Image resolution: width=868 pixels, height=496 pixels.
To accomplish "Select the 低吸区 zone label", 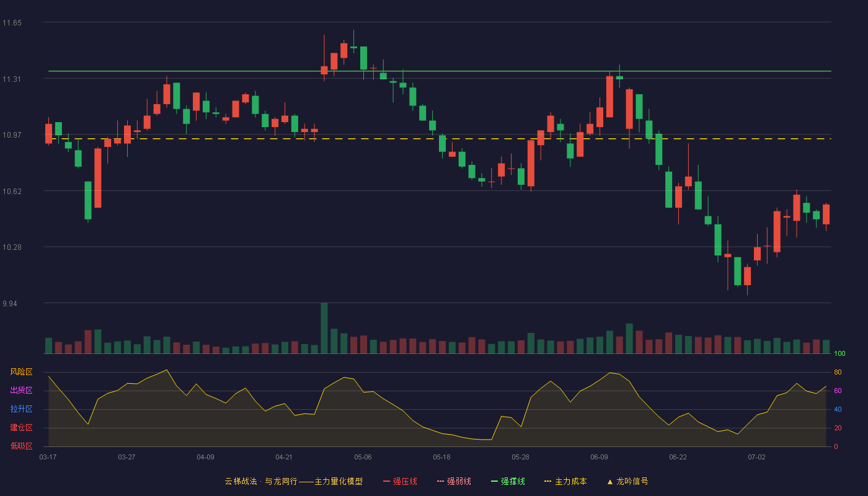I will point(21,446).
